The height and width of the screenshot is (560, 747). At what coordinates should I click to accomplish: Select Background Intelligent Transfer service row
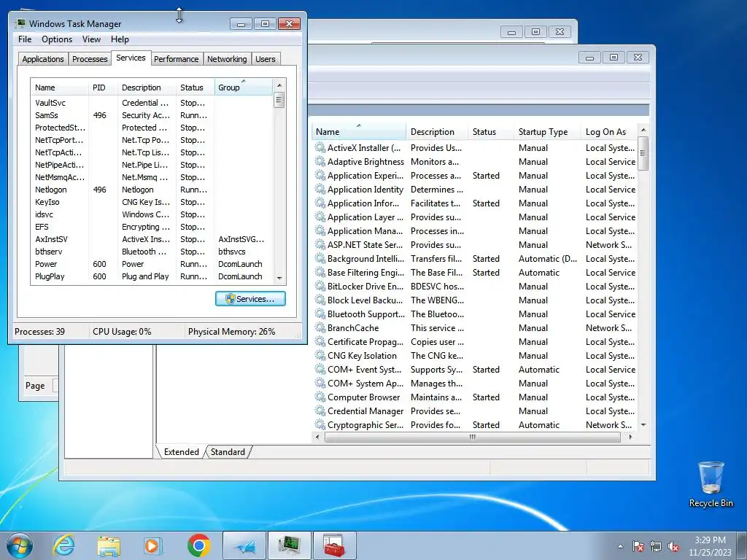click(x=475, y=259)
